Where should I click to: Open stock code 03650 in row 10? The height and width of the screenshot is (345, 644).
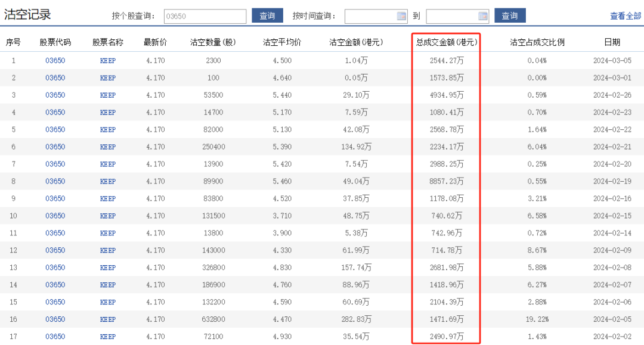click(55, 215)
